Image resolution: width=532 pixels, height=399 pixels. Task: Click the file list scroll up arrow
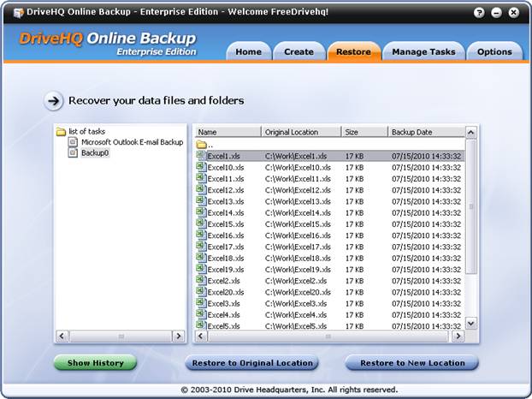click(x=471, y=132)
